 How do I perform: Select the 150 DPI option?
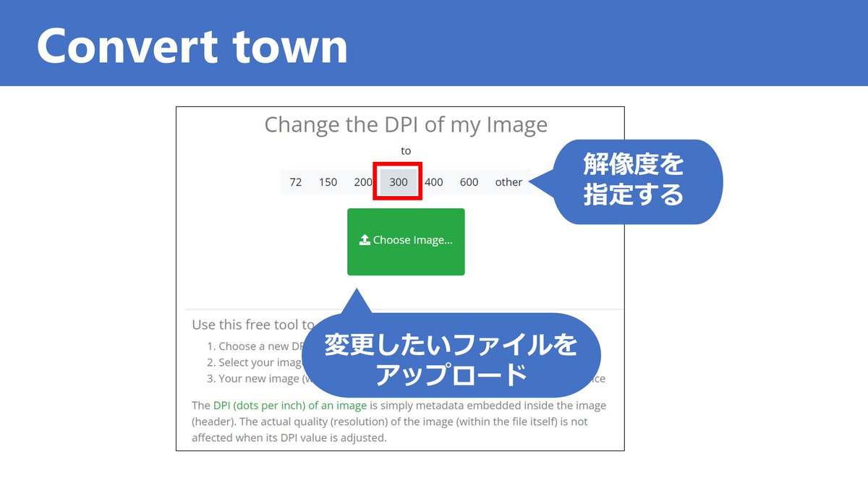(328, 182)
